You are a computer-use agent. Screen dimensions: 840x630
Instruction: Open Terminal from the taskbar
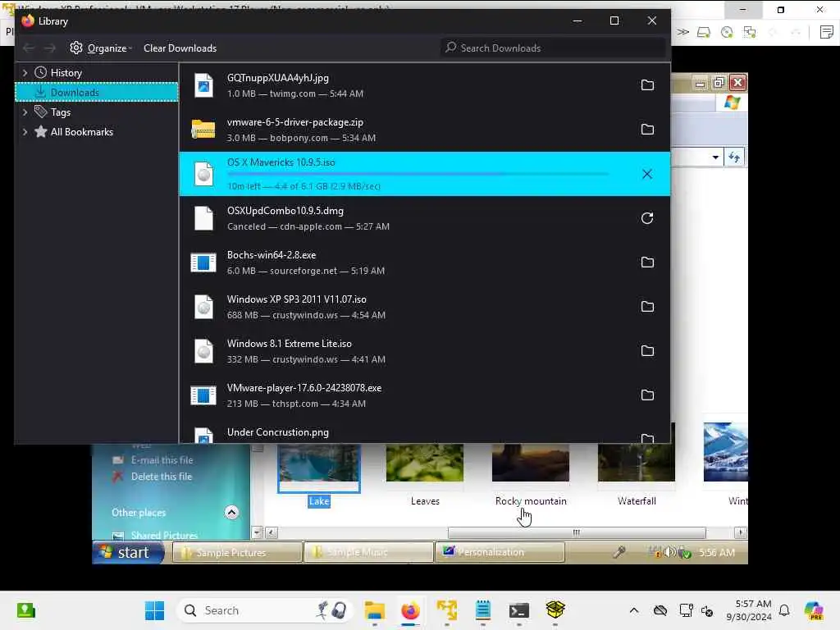[519, 610]
